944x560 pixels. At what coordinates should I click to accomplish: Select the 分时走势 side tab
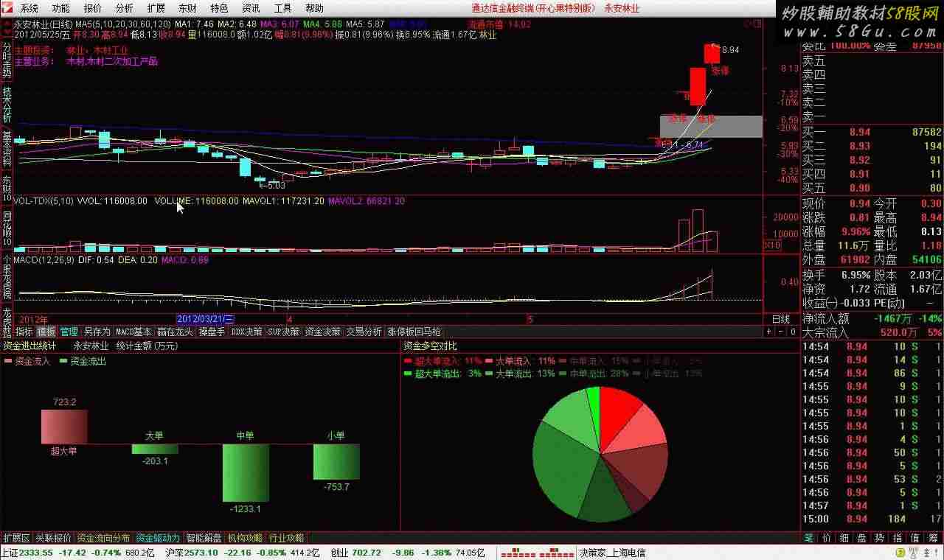[7, 60]
